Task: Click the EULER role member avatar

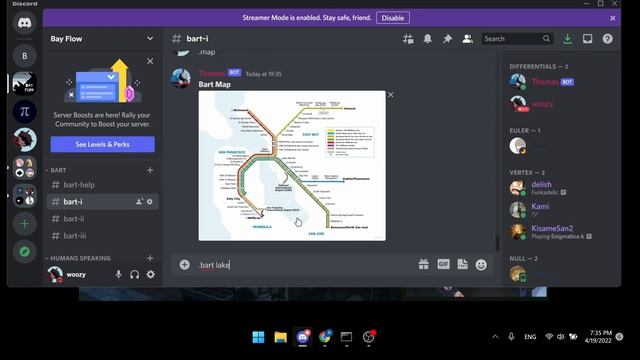Action: (x=518, y=146)
